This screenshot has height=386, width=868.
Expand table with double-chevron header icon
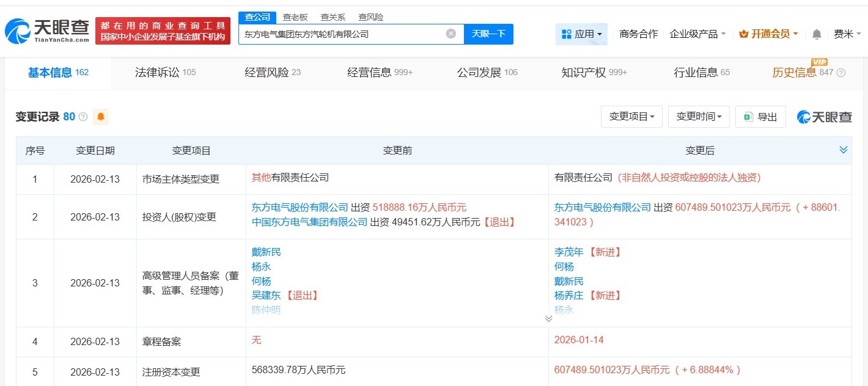coord(844,150)
